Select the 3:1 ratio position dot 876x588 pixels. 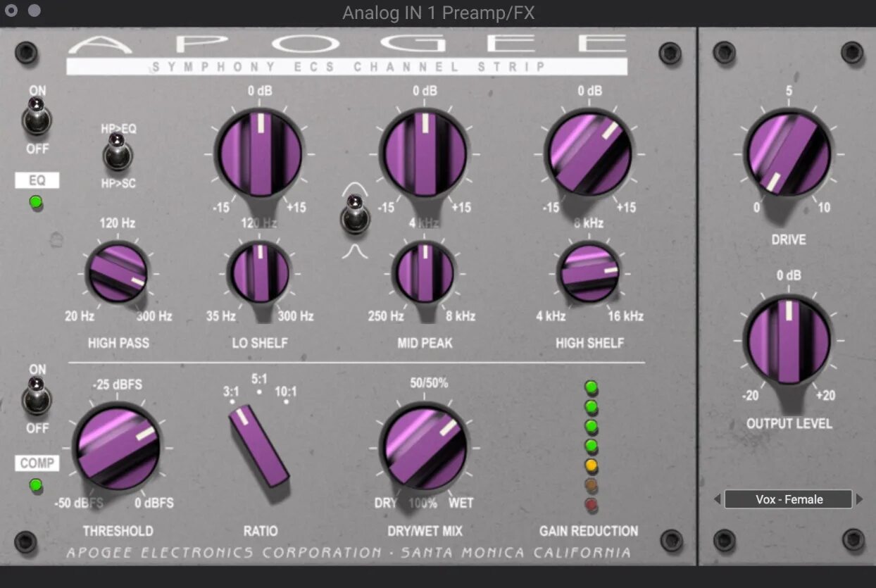pyautogui.click(x=232, y=401)
